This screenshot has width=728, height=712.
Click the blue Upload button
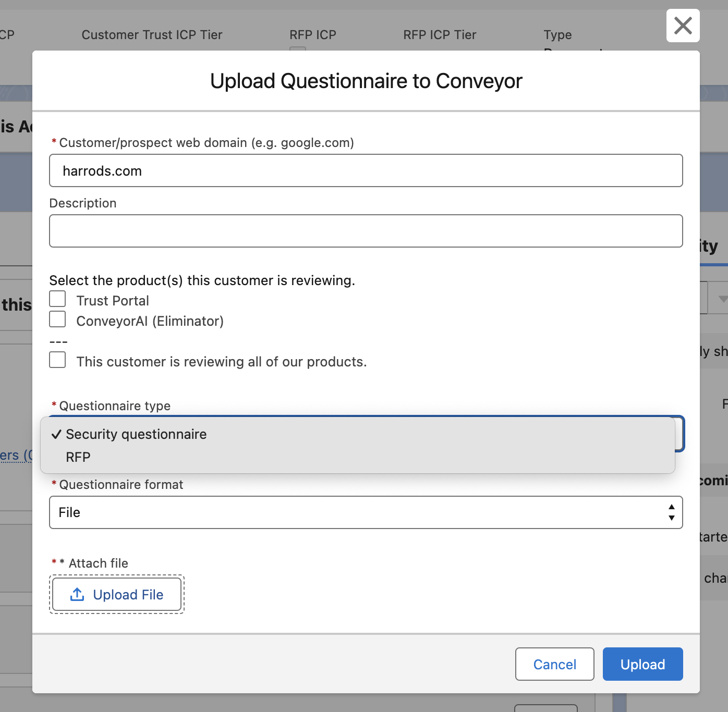[x=642, y=664]
